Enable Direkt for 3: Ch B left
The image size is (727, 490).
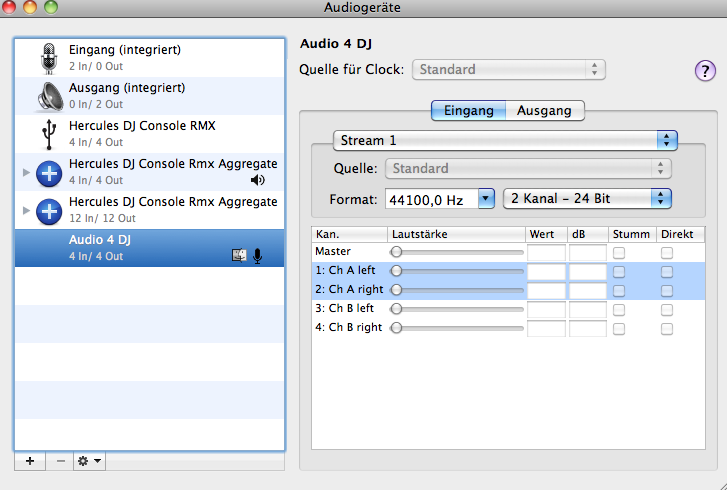[x=667, y=310]
